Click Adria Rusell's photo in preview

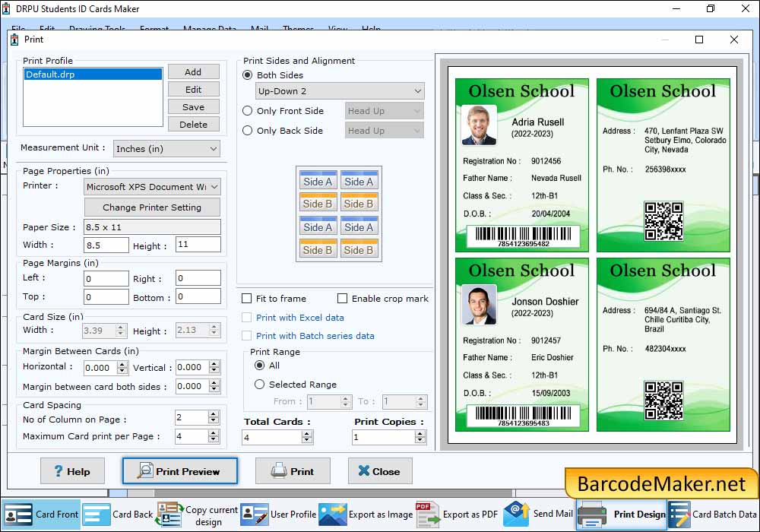click(x=479, y=125)
